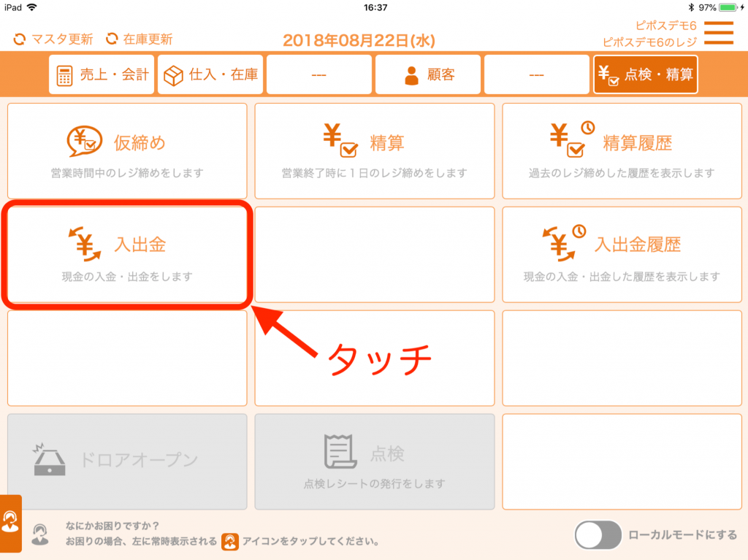
Task: Open the 仮締め label
Action: (x=140, y=142)
